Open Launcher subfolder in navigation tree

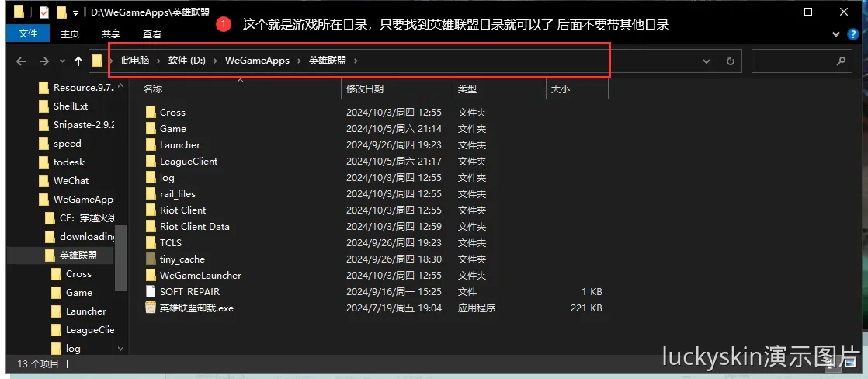pyautogui.click(x=86, y=311)
